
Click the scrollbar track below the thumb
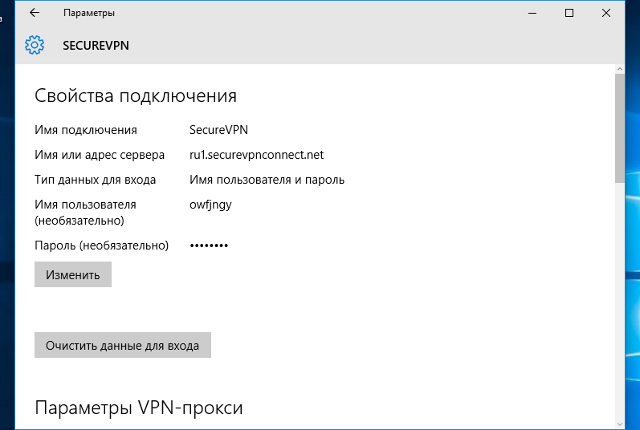point(619,300)
